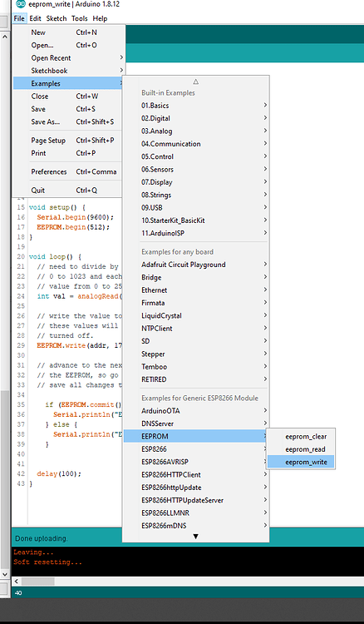Image resolution: width=364 pixels, height=624 pixels.
Task: Open the Sketch menu
Action: click(x=57, y=18)
